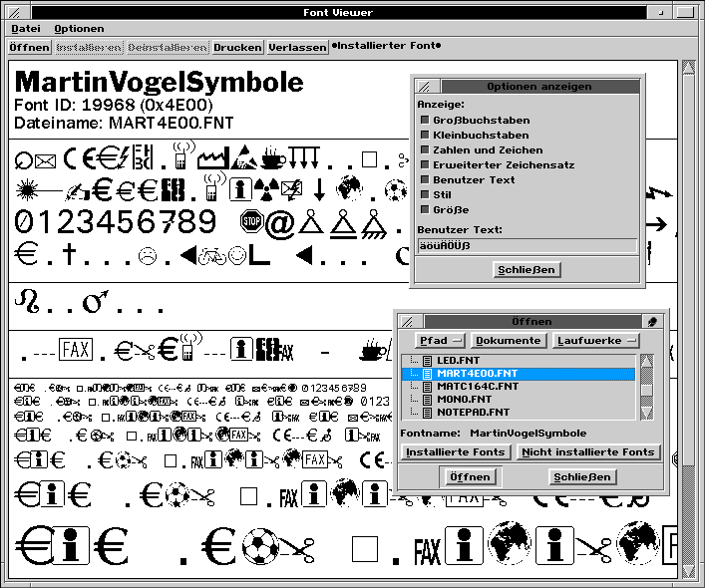Click the greyed-out Deinstallieren toolbar button
The image size is (705, 588).
click(x=168, y=47)
